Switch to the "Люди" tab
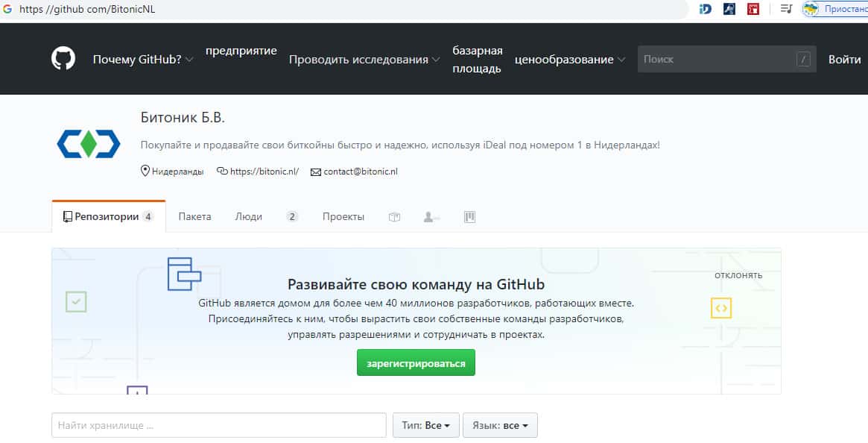 tap(249, 217)
